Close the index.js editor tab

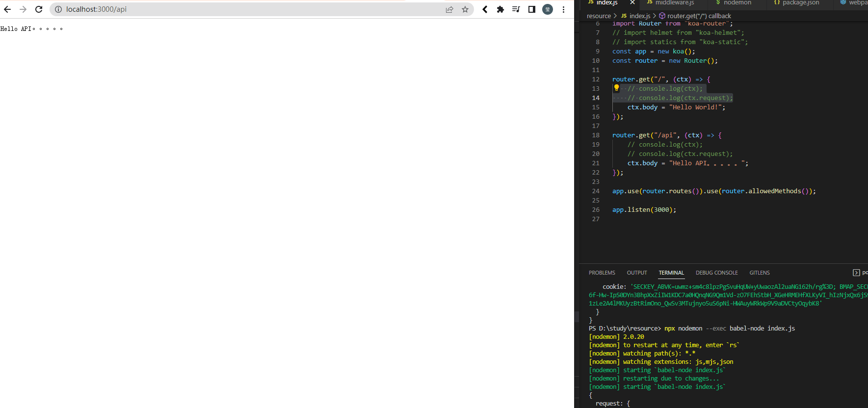click(x=632, y=2)
